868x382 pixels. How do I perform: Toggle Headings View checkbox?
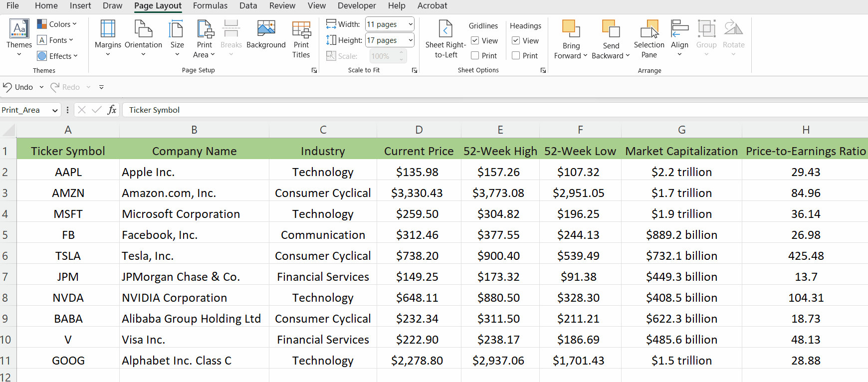(x=516, y=40)
